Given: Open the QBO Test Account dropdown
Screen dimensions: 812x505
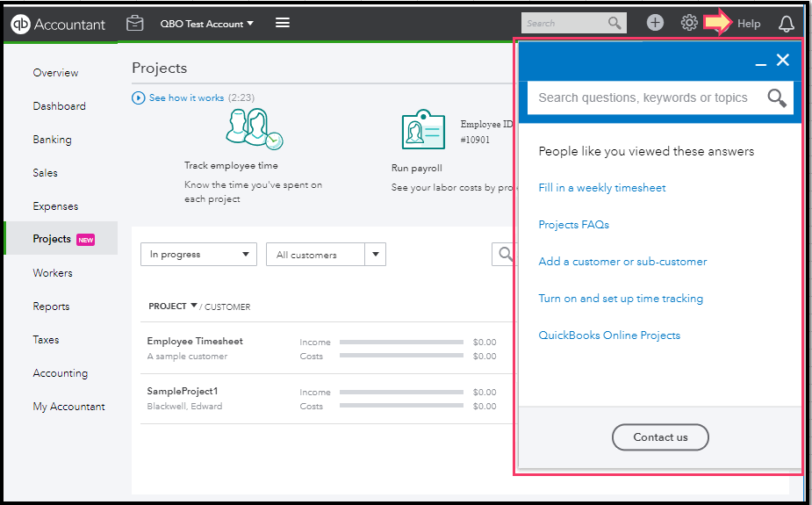Looking at the screenshot, I should (206, 24).
